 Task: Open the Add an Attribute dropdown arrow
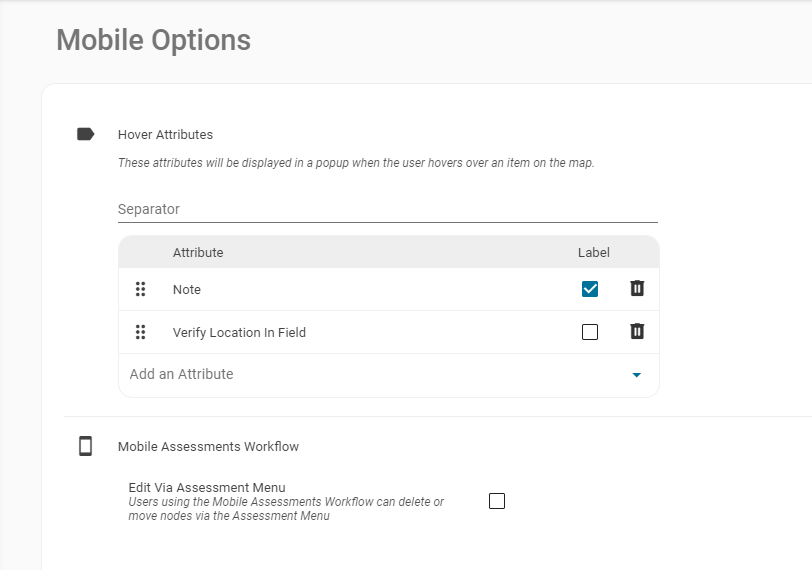(636, 375)
